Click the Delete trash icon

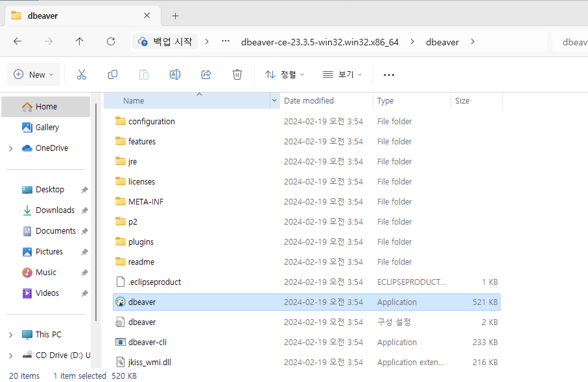click(x=237, y=75)
